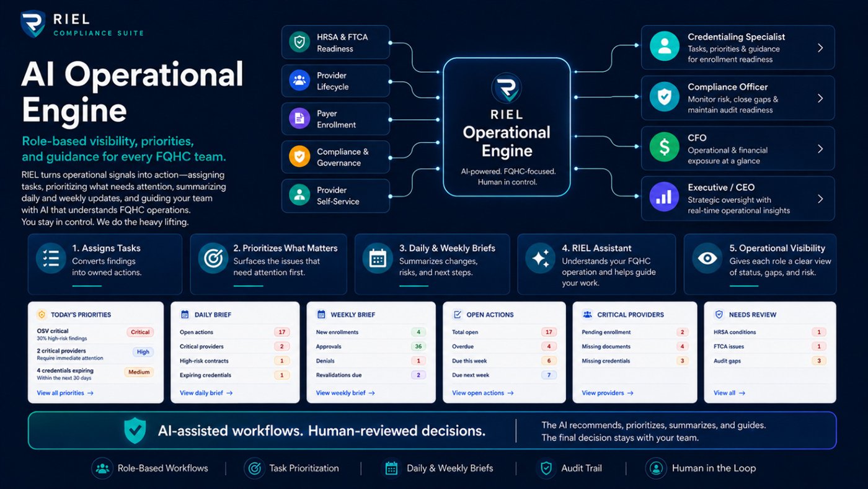The width and height of the screenshot is (868, 489).
Task: Open the View open actions link
Action: [x=483, y=393]
